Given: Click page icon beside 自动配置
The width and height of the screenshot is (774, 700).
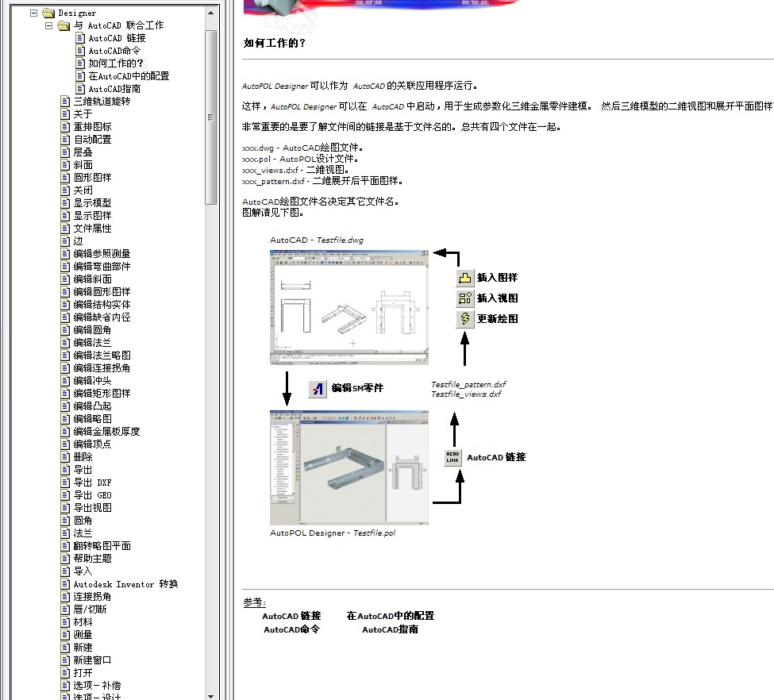Looking at the screenshot, I should pyautogui.click(x=65, y=140).
